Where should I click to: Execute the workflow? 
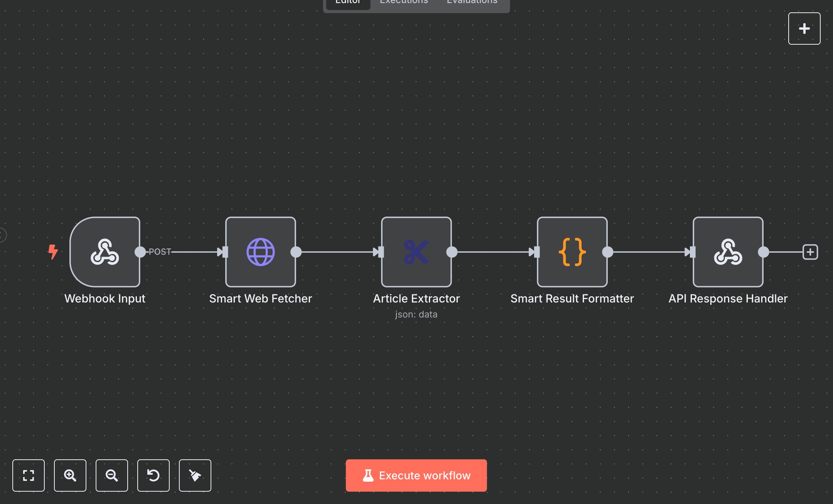coord(416,475)
